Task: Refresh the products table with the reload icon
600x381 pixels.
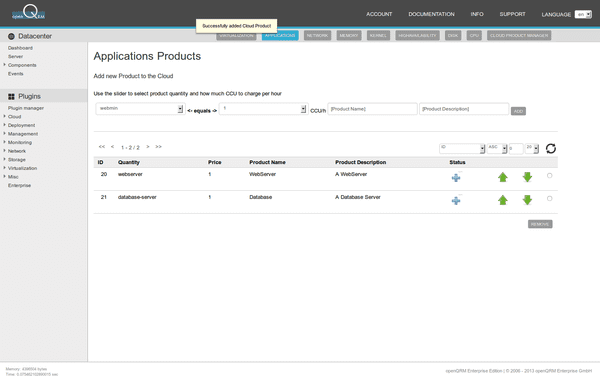Action: pos(551,148)
